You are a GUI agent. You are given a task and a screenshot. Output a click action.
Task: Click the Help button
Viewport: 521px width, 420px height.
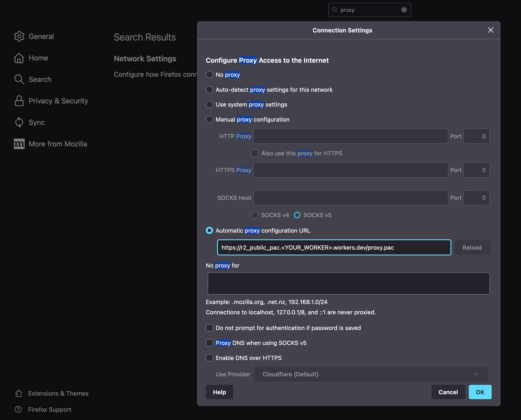(x=219, y=392)
